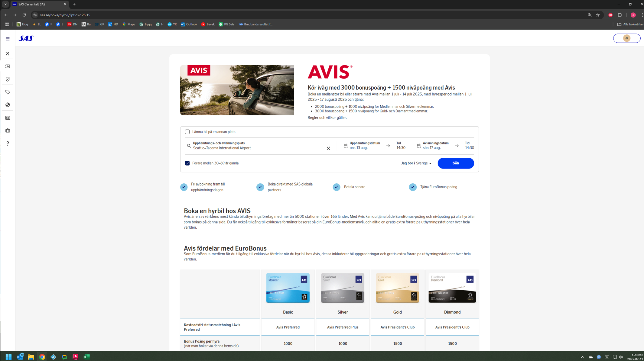The width and height of the screenshot is (644, 361).
Task: Enable 'Lämna bil på en annan plats'
Action: 187,132
